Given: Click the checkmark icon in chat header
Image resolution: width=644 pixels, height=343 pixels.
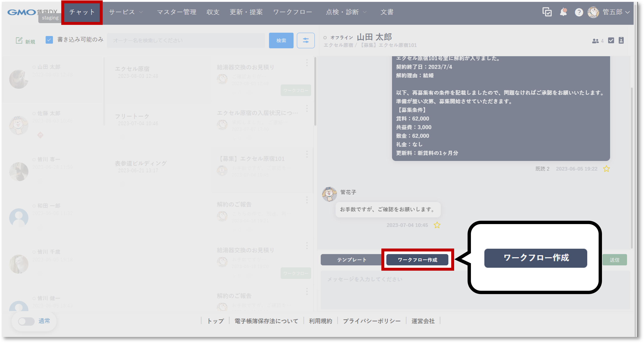Looking at the screenshot, I should point(611,40).
